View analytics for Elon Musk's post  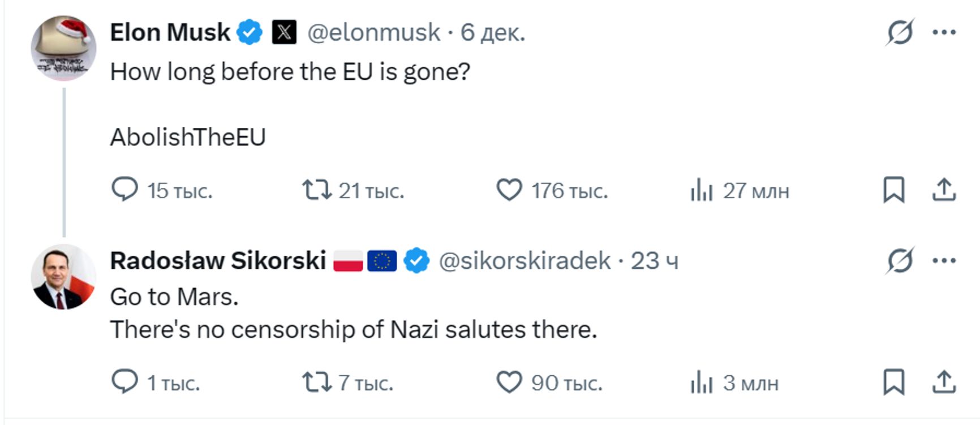tap(701, 190)
